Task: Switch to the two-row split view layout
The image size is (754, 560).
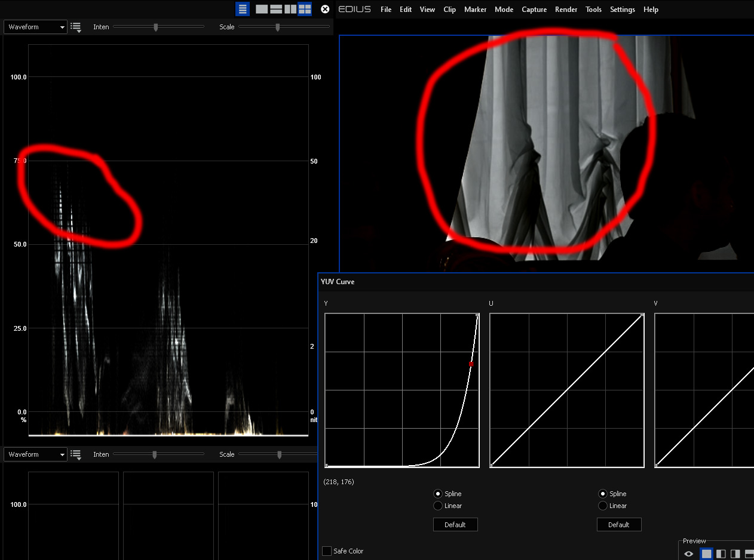Action: [275, 9]
